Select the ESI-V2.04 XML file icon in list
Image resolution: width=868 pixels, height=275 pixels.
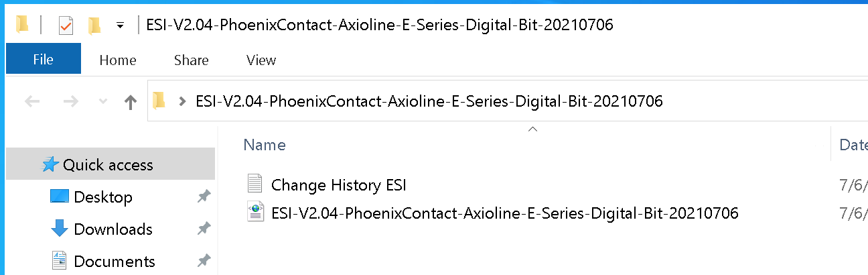(255, 213)
